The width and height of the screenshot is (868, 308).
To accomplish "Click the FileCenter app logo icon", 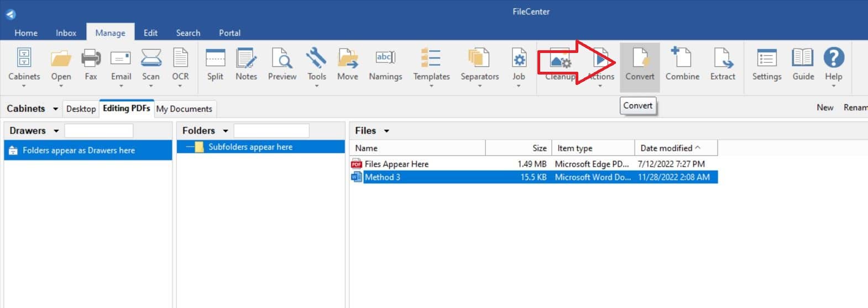I will [x=11, y=14].
